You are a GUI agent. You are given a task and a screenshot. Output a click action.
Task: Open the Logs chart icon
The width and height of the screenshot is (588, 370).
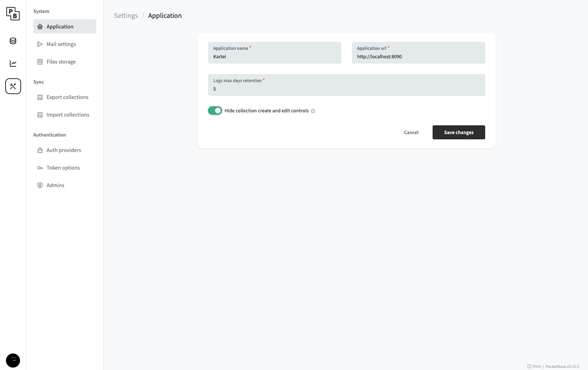tap(13, 64)
